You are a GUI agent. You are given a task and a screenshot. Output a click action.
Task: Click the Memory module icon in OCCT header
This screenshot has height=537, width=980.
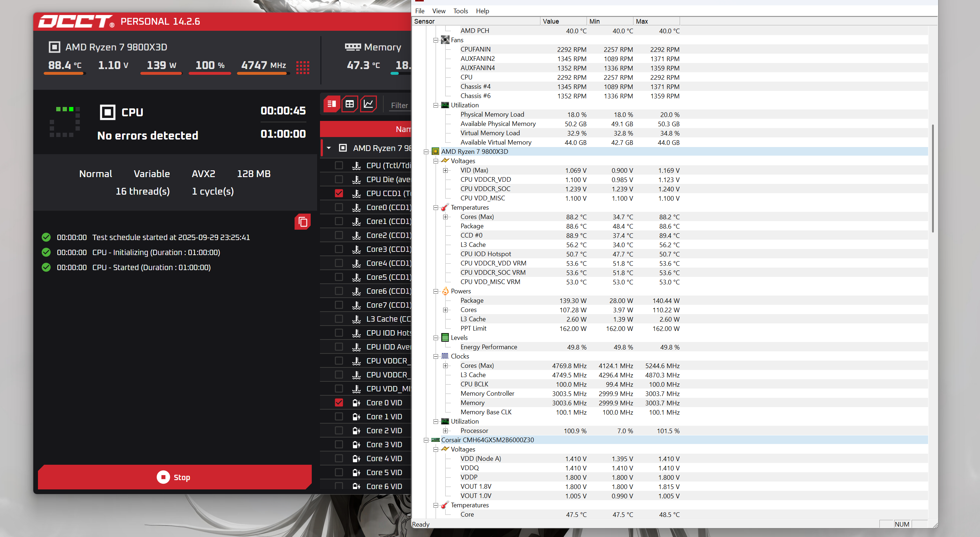coord(353,47)
